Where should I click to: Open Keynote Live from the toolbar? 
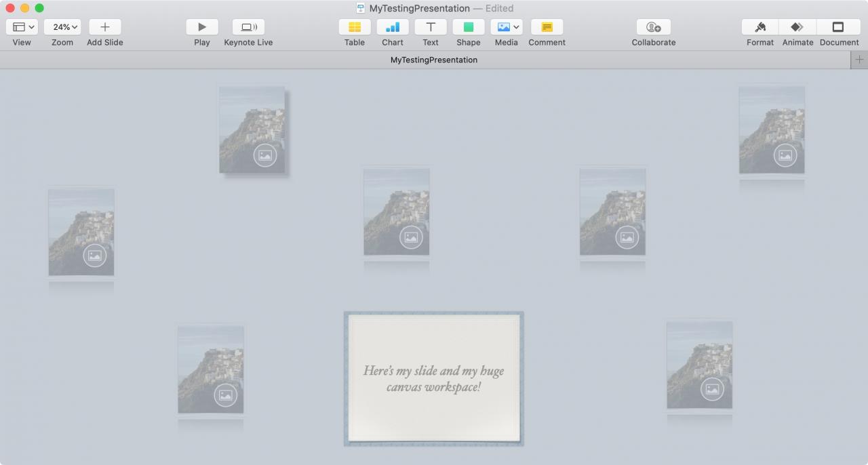click(248, 27)
